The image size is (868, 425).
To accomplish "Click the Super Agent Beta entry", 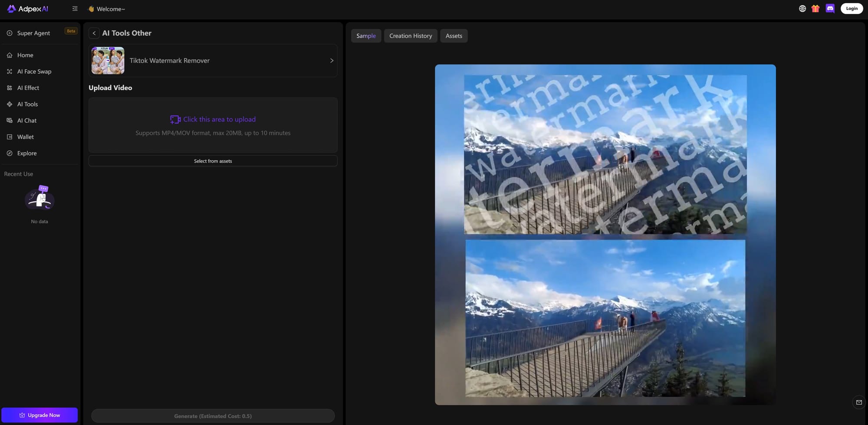I will 33,33.
